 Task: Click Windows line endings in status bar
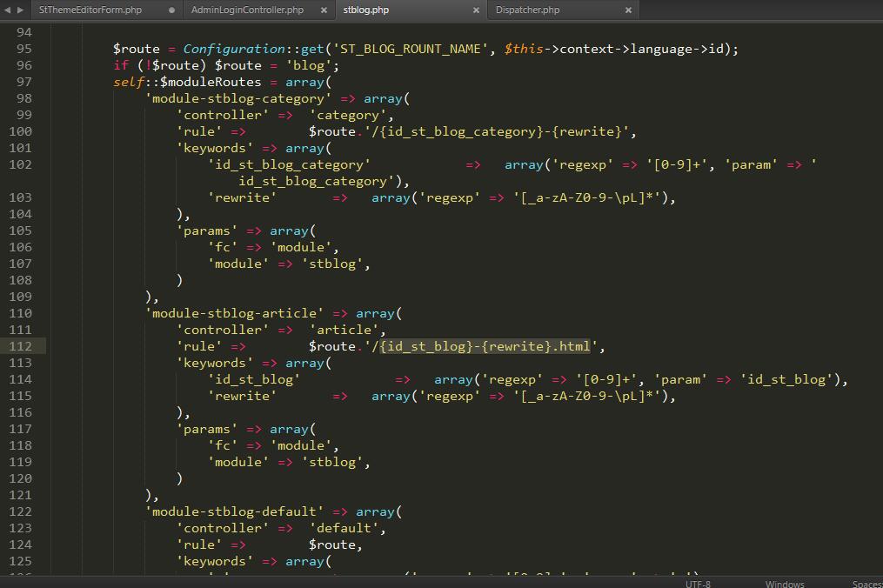(x=785, y=584)
